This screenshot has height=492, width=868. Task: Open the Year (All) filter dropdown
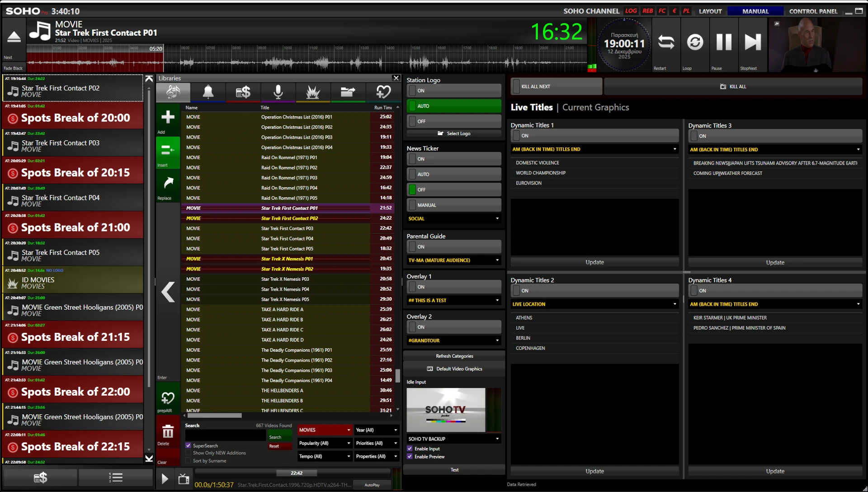[x=376, y=430]
